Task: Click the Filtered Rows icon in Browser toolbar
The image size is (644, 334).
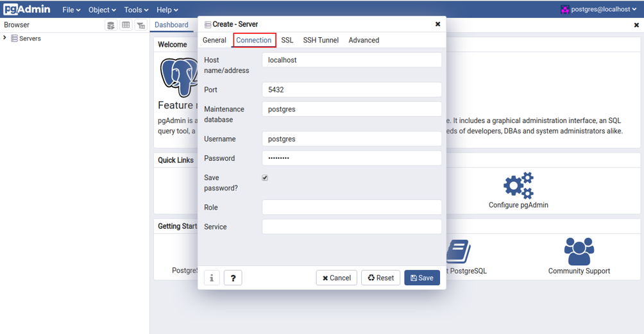Action: click(141, 26)
